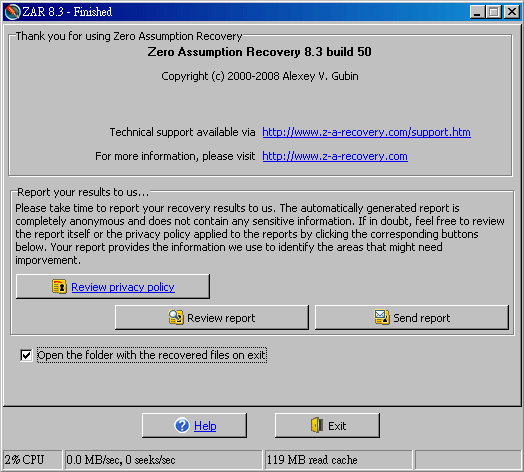This screenshot has height=472, width=524.
Task: Click the Review report button
Action: coord(212,317)
